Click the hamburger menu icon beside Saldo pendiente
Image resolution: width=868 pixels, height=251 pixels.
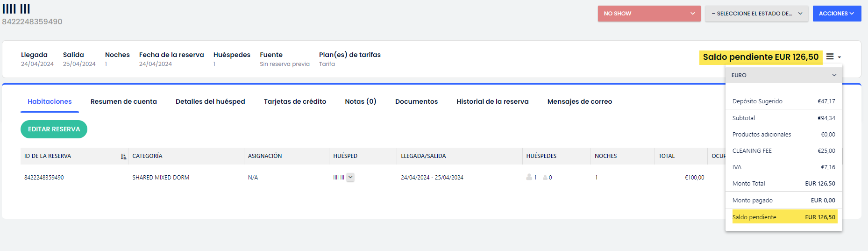point(830,57)
